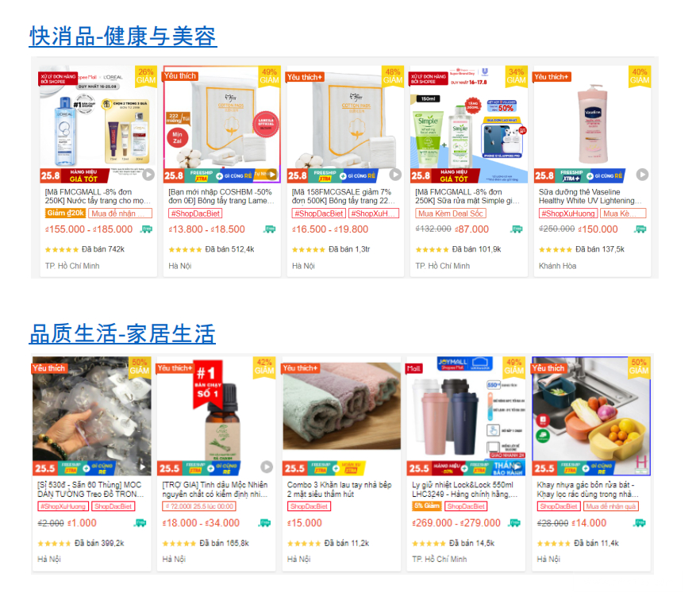Play video on Vaseline lotion product image
The width and height of the screenshot is (700, 608).
[642, 175]
